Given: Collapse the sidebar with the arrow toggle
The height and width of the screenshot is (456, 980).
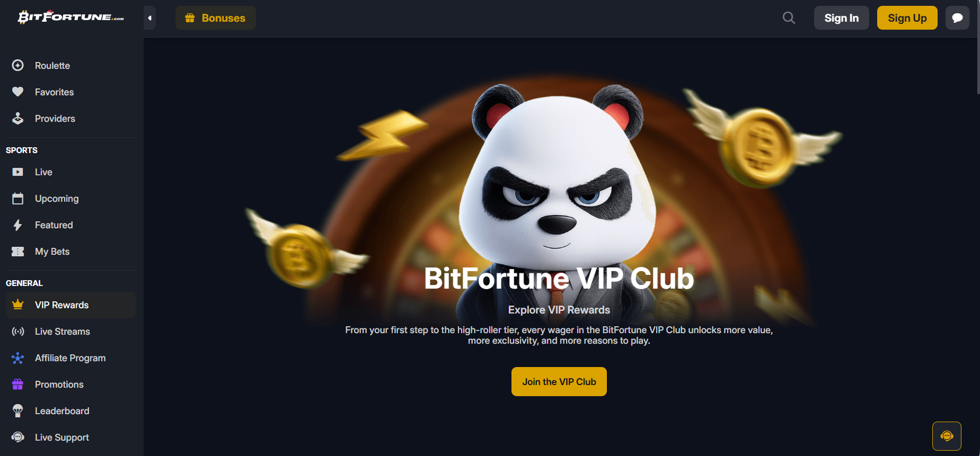Looking at the screenshot, I should (149, 18).
